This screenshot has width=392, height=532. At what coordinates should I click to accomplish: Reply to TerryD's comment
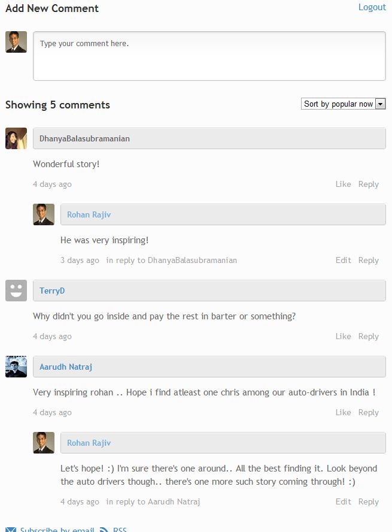368,337
